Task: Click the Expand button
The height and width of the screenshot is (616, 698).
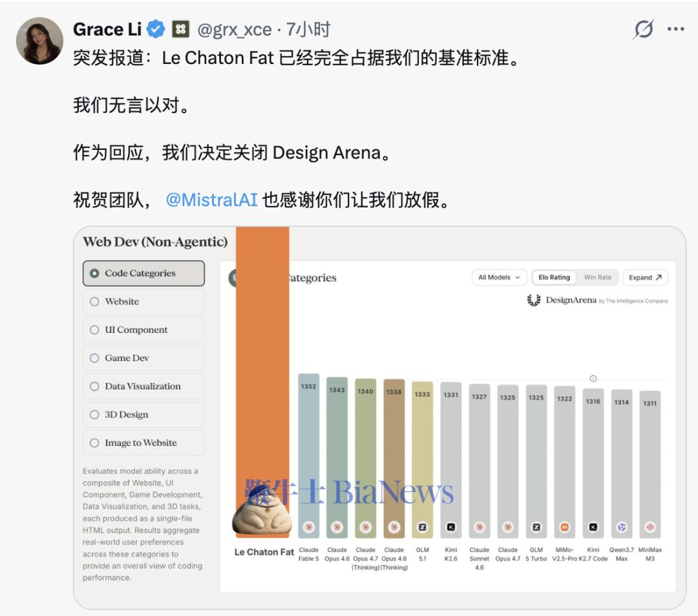Action: tap(645, 277)
